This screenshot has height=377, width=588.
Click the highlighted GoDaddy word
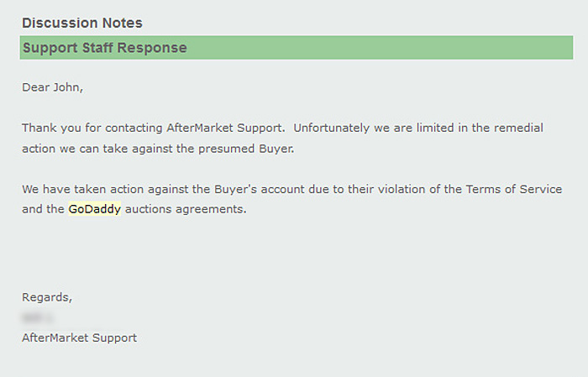[x=94, y=209]
